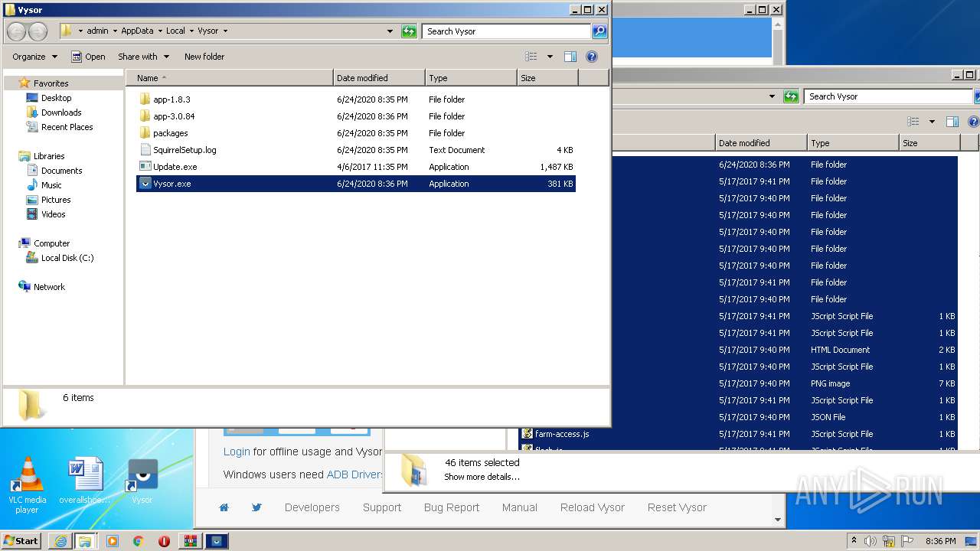Screen dimensions: 980x551
Task: Go back in front Vysor explorer window
Action: click(x=16, y=31)
